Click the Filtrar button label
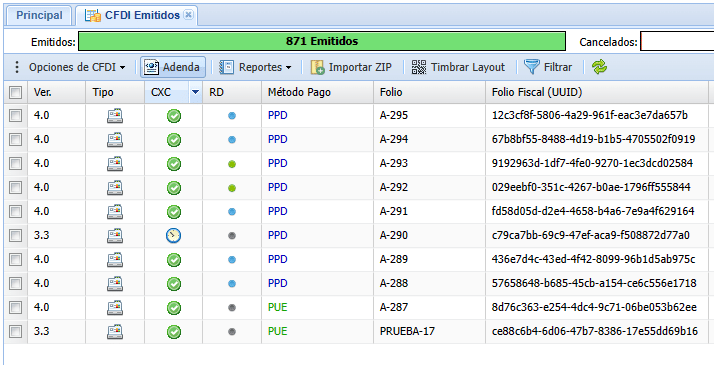 coord(558,67)
